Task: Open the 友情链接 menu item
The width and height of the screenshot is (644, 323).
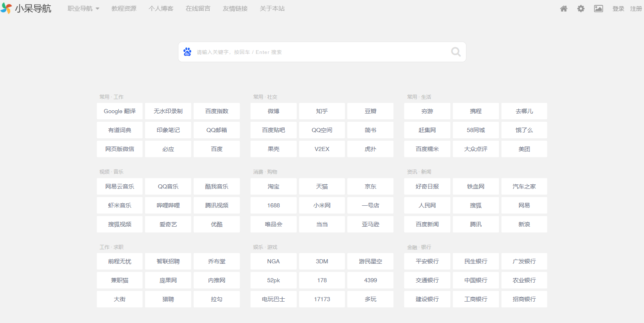Action: (x=235, y=9)
